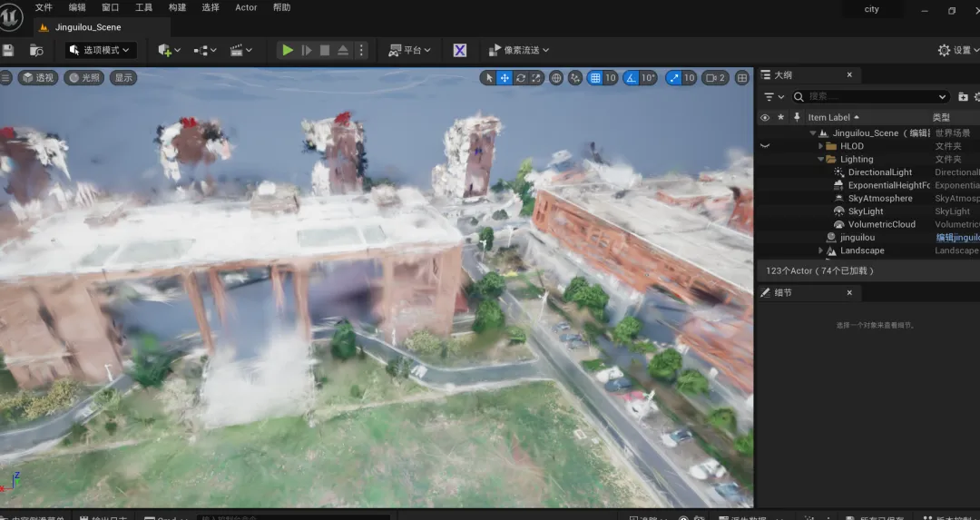Open the content browser search icon in toolbar
980x520 pixels.
[36, 50]
